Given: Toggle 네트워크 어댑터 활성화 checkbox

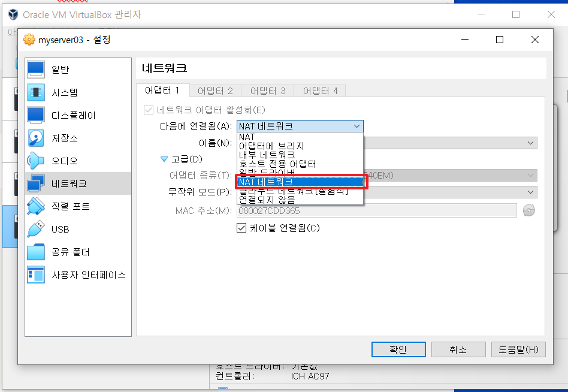Looking at the screenshot, I should click(x=149, y=110).
